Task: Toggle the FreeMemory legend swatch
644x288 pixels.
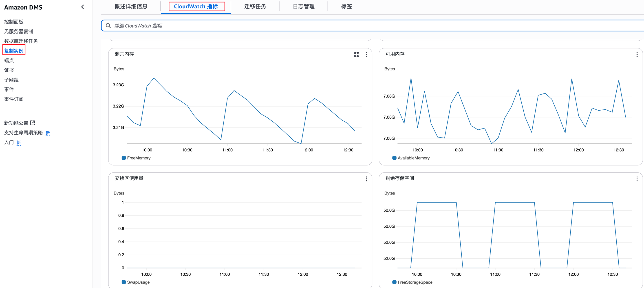Action: tap(124, 158)
